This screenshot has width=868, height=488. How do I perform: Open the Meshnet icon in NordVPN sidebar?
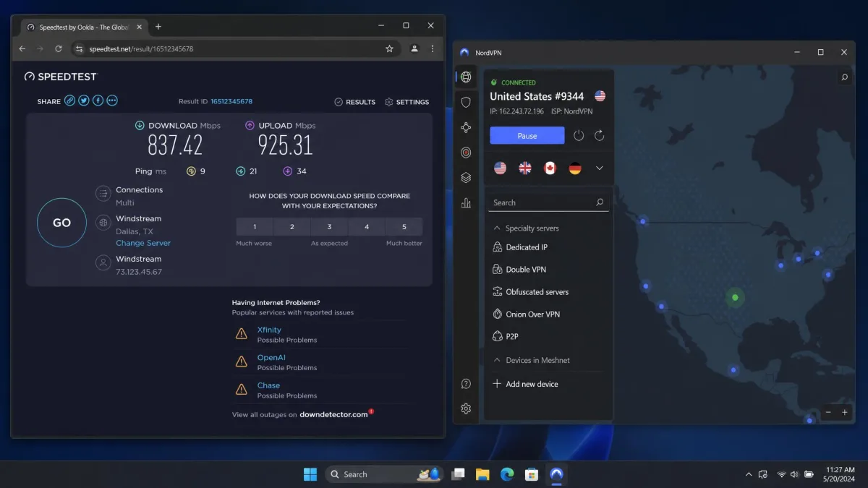pos(466,127)
